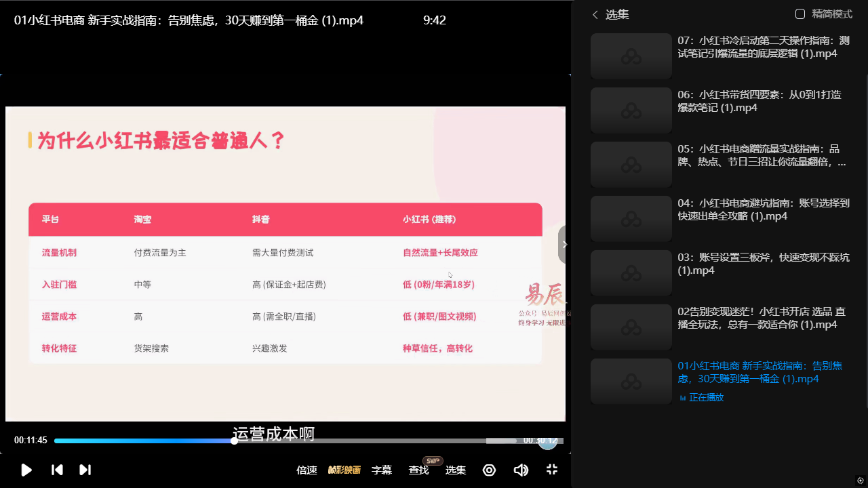This screenshot has width=868, height=488.
Task: Click the 查找 search button
Action: tap(418, 470)
